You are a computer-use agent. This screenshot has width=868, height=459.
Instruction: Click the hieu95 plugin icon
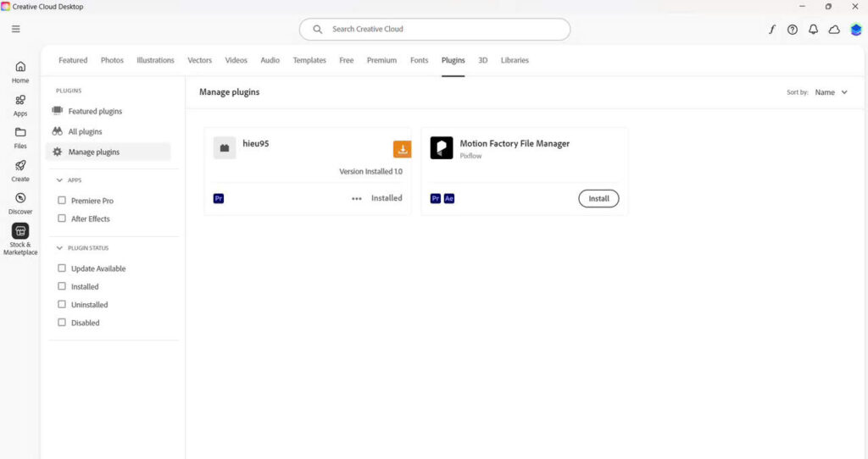pos(225,148)
